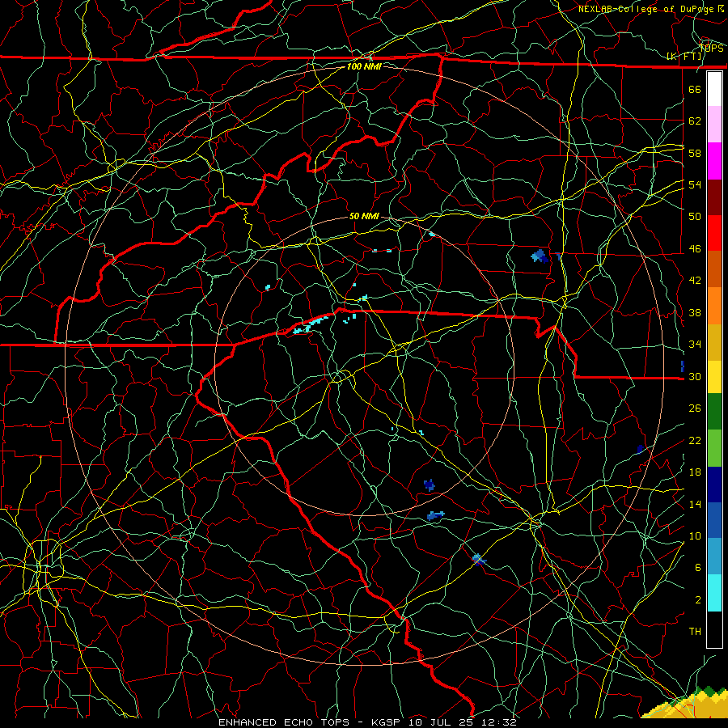This screenshot has height=728, width=728.
Task: Click the '12:32' timestamp
Action: [497, 722]
